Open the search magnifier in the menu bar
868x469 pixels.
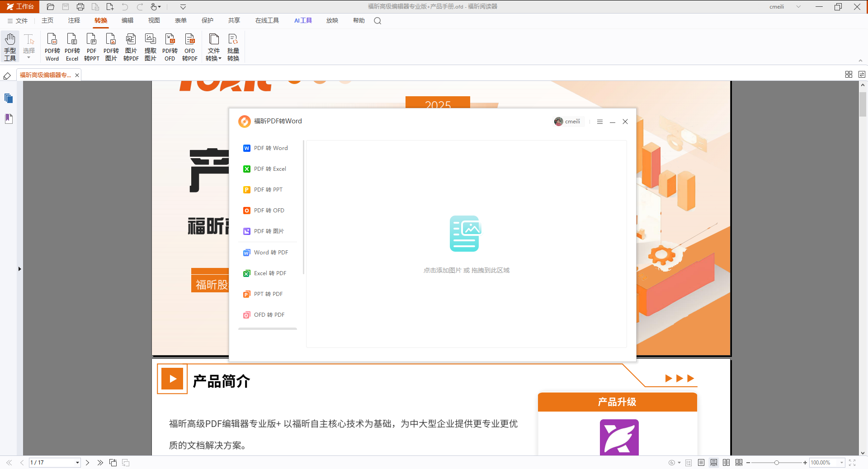377,21
